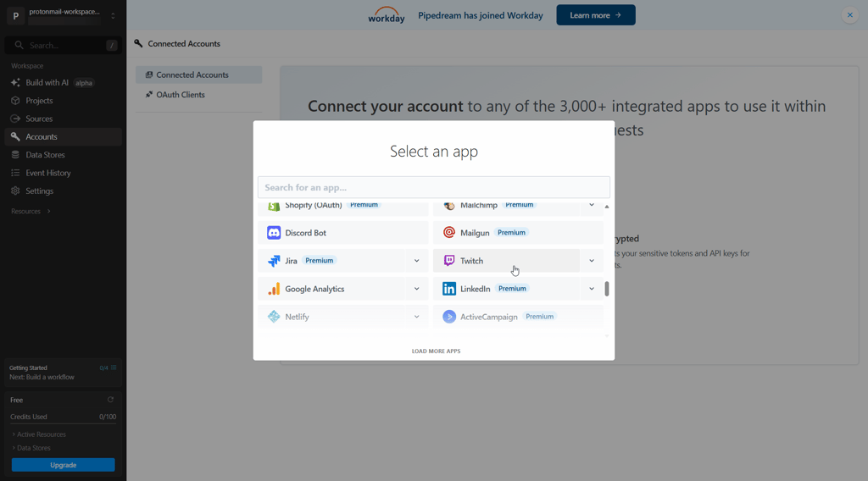The image size is (868, 481).
Task: Open the Connected Accounts tab
Action: coord(198,75)
